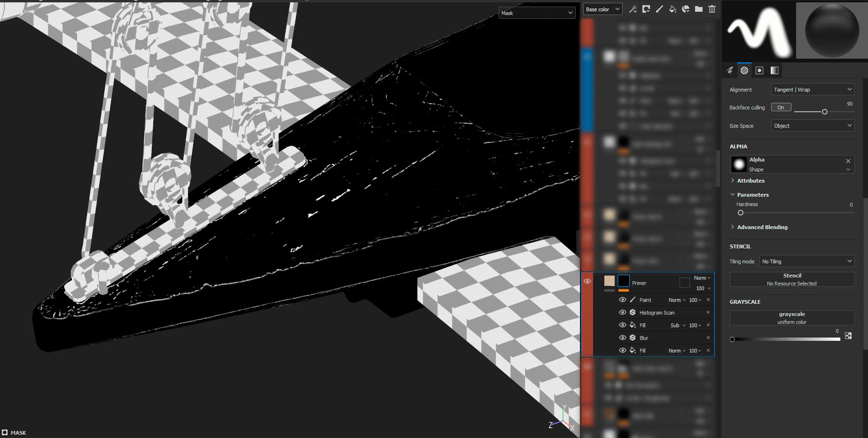Switch to the brush properties tab
This screenshot has height=438, width=868.
tap(730, 70)
